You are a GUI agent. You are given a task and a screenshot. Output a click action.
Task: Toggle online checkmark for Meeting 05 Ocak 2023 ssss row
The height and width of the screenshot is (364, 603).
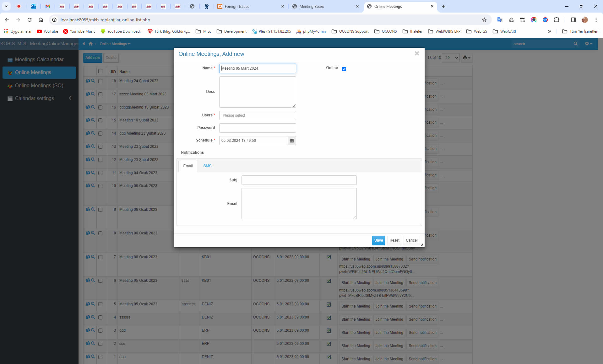point(329,281)
